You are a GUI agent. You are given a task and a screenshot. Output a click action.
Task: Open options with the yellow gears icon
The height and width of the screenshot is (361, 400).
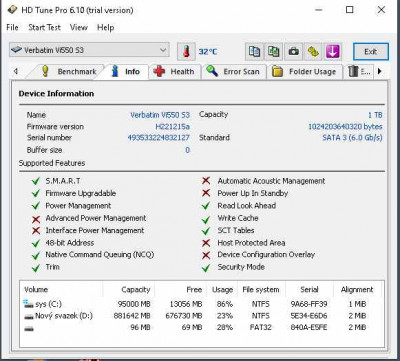[x=313, y=52]
